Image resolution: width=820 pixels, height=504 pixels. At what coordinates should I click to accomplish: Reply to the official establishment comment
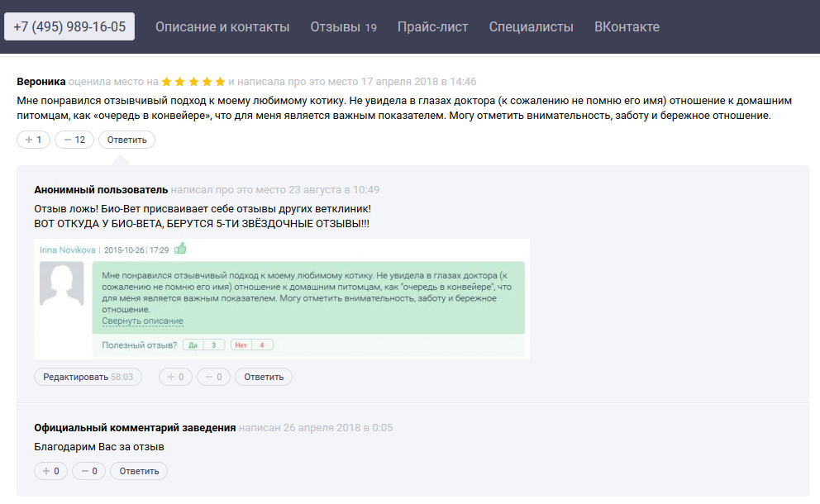[x=139, y=471]
